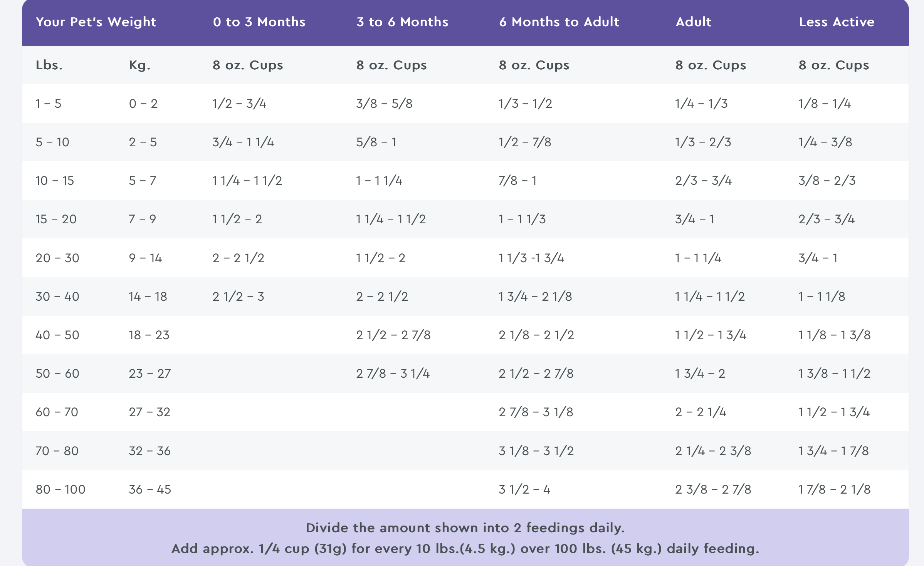Image resolution: width=924 pixels, height=566 pixels.
Task: Click the "Divide the amount shown" footer note
Action: coord(465,527)
